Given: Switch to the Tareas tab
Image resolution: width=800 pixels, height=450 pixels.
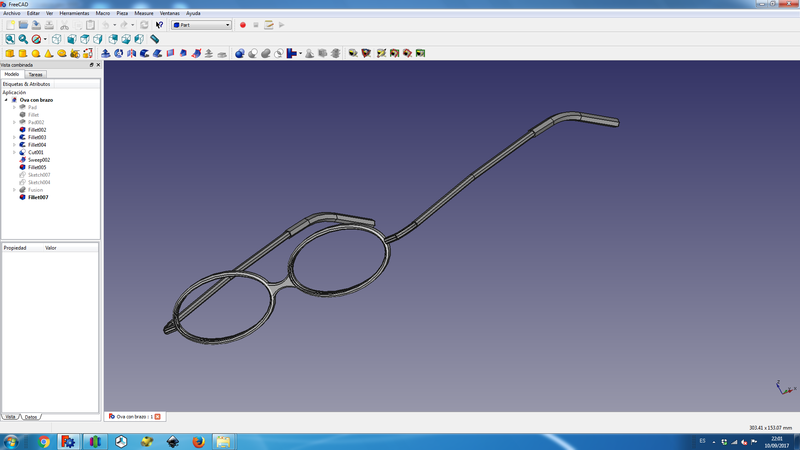Looking at the screenshot, I should point(35,74).
